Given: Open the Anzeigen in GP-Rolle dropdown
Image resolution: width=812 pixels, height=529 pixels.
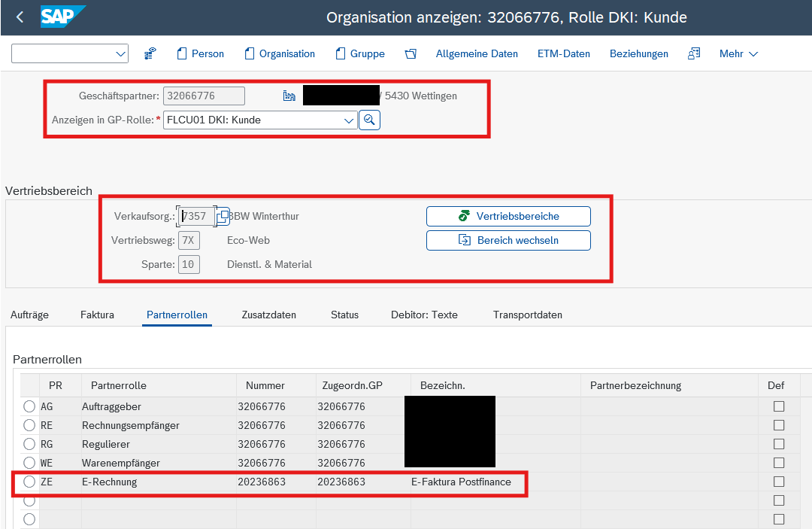Looking at the screenshot, I should point(349,120).
